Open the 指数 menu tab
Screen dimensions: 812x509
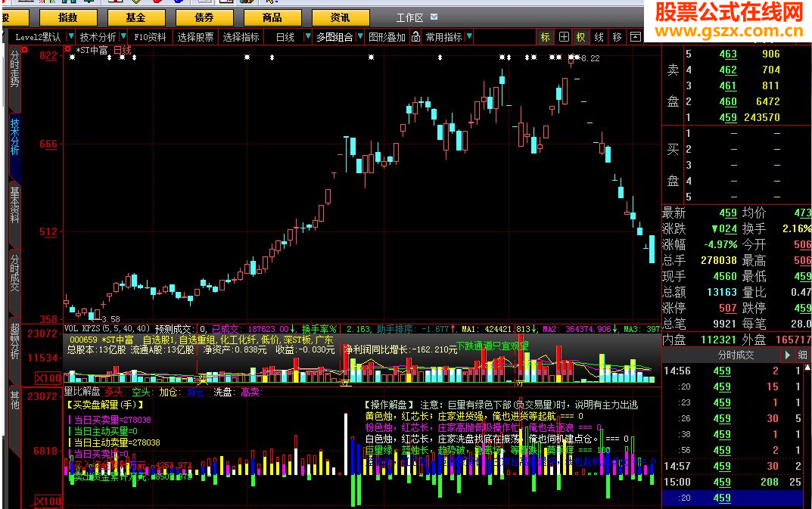(68, 17)
